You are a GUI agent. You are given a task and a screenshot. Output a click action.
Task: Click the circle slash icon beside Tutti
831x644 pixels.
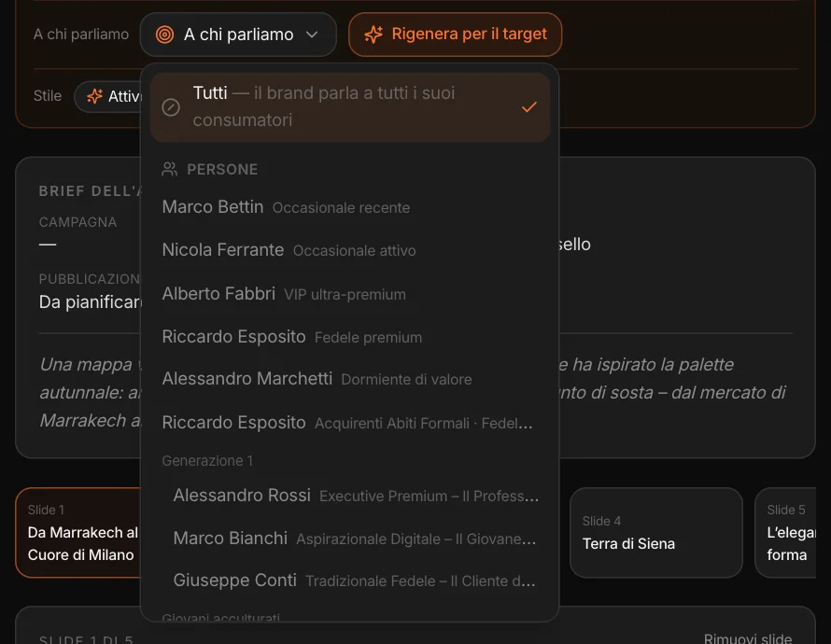point(171,107)
